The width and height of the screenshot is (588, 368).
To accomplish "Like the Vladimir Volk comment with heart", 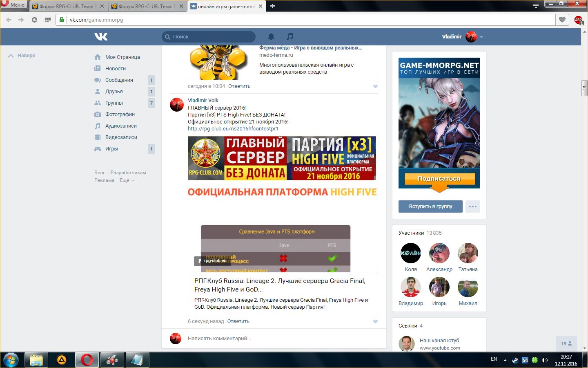I will coord(375,321).
